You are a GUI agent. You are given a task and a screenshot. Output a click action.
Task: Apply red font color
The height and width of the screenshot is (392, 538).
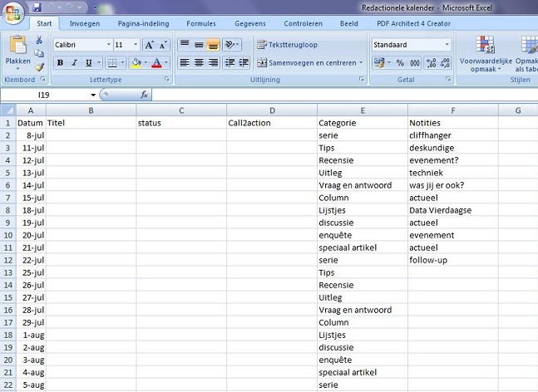(156, 63)
